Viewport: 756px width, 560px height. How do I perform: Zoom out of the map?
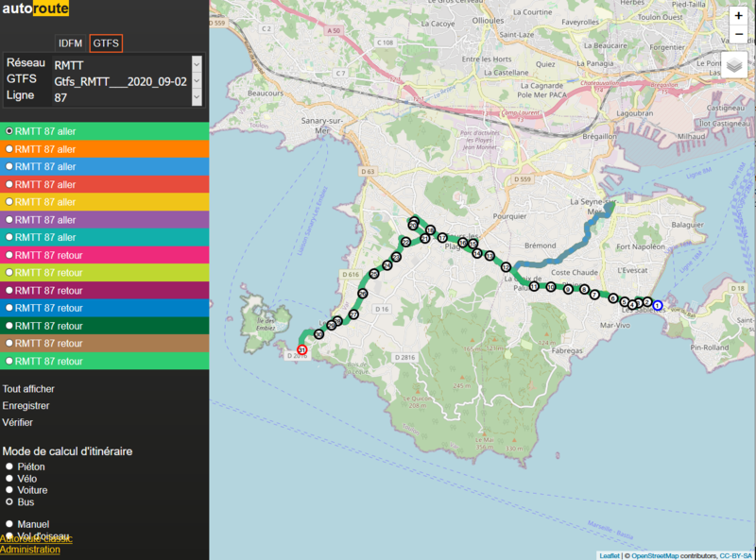(738, 36)
